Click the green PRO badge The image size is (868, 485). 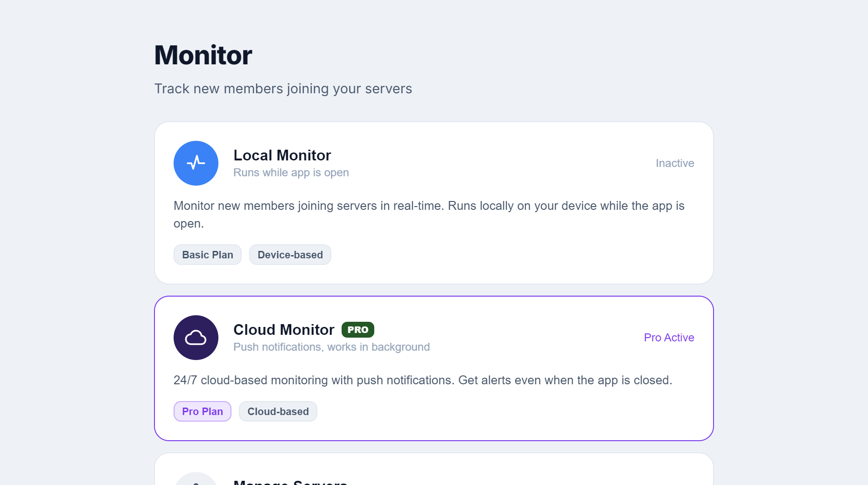click(x=358, y=330)
